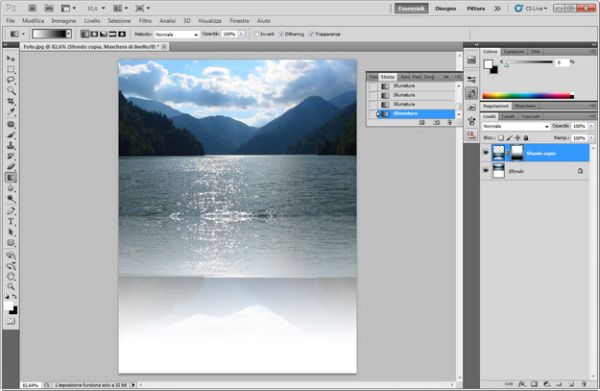The width and height of the screenshot is (600, 391).
Task: Choose the Zoom tool in toolbox
Action: pos(11,286)
